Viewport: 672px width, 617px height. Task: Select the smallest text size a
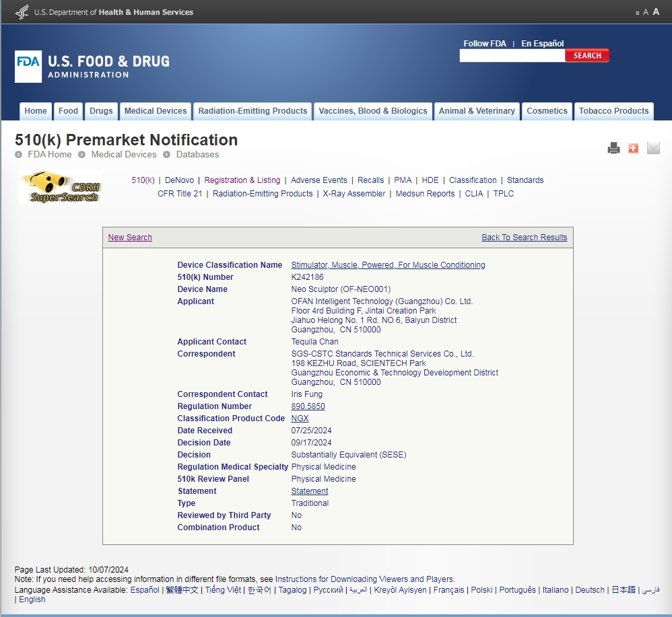point(637,13)
